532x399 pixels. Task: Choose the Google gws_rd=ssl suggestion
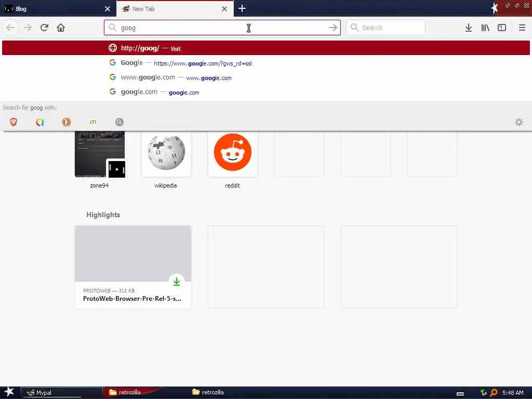pos(266,63)
